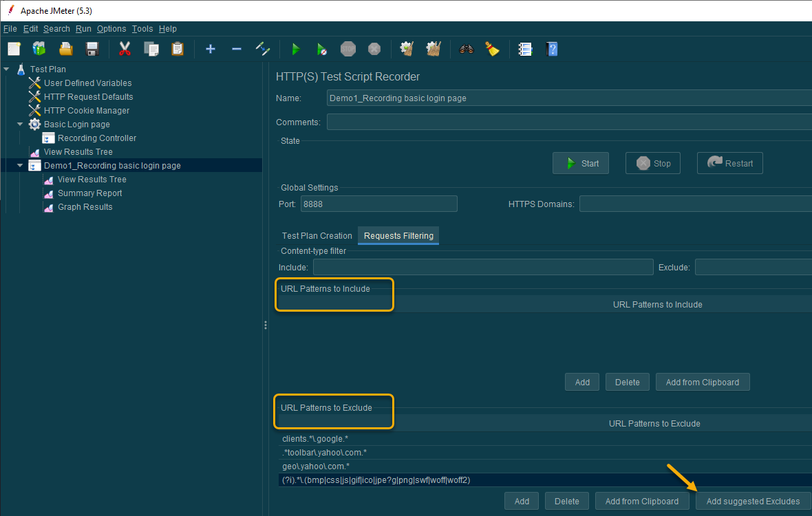The width and height of the screenshot is (812, 516).
Task: Select Graph Results in the tree
Action: (85, 207)
